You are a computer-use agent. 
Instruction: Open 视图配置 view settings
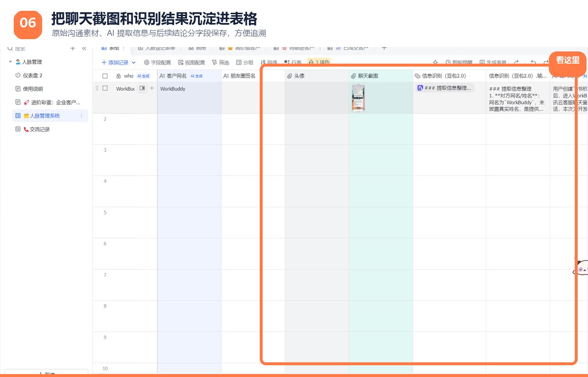tap(192, 63)
